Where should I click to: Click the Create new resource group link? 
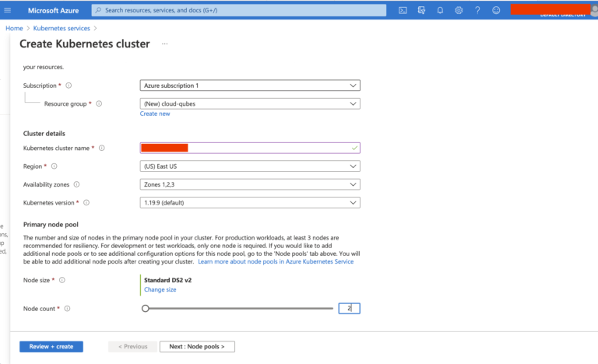[x=155, y=114]
